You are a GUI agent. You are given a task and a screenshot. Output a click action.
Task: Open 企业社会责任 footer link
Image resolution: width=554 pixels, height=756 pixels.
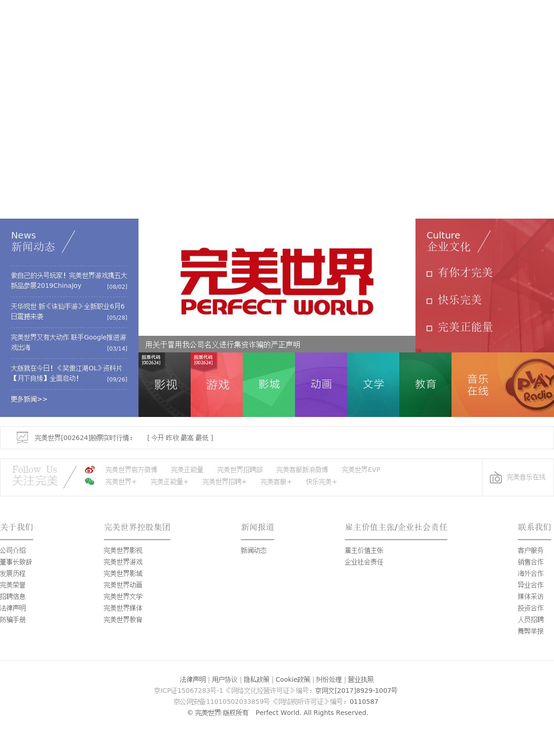pos(364,562)
